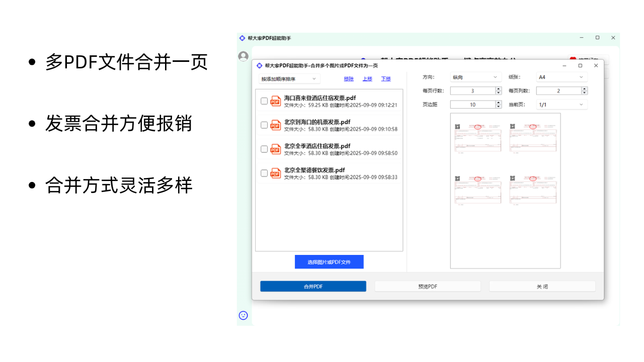Click the PDF icon beside 海口喜来登酒店住宿发票.pdf

[275, 101]
